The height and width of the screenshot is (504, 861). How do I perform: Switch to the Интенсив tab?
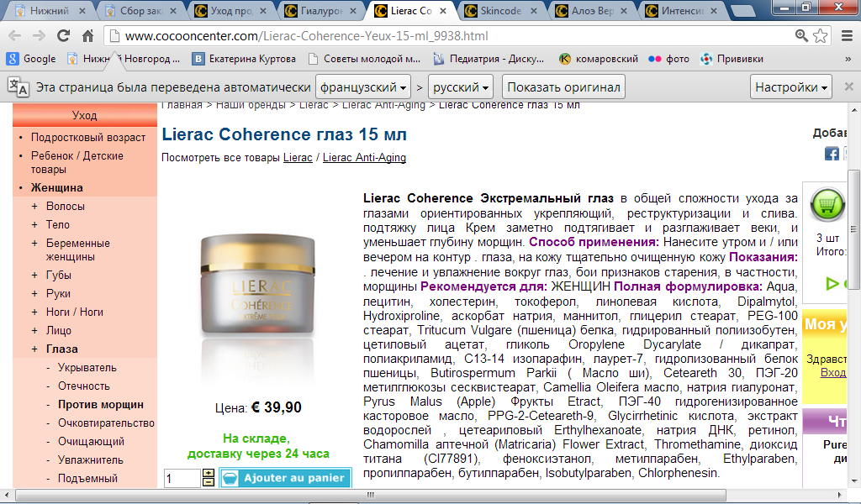[x=683, y=11]
